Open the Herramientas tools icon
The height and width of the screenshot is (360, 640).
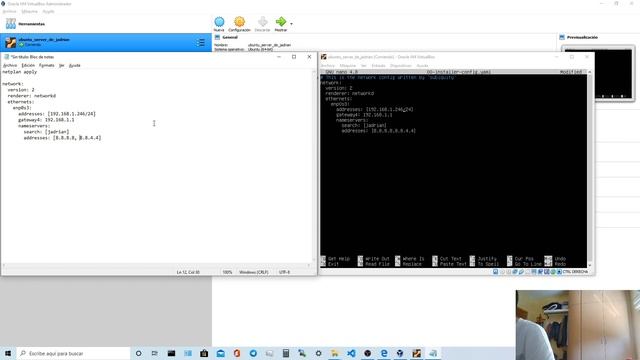[11, 24]
